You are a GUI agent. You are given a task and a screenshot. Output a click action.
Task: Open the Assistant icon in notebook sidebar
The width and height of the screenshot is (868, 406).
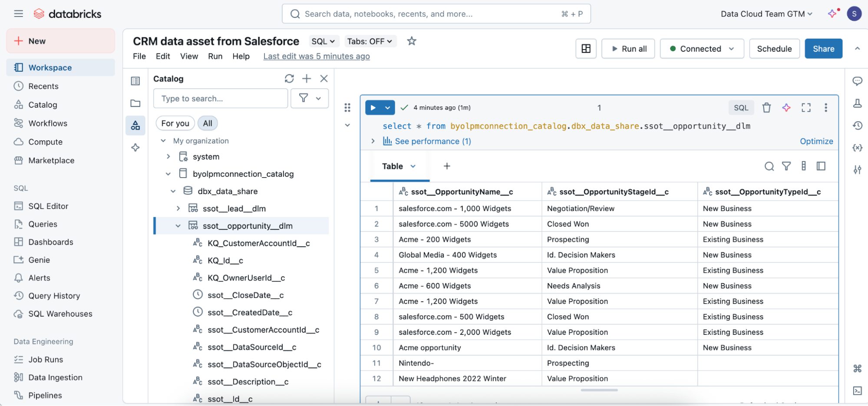click(x=135, y=148)
